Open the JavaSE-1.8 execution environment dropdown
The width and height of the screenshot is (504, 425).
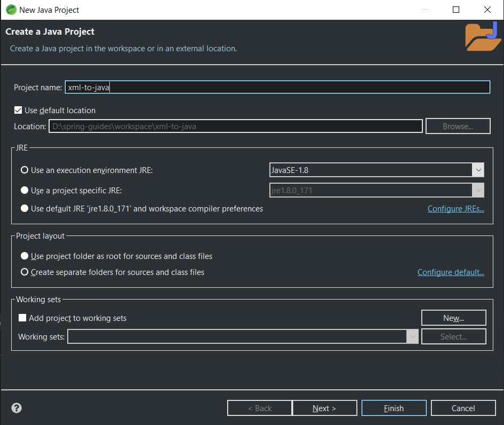[377, 170]
